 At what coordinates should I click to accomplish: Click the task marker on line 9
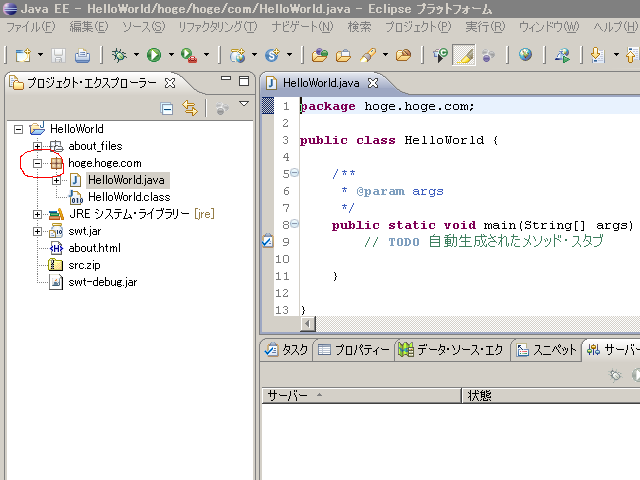tap(267, 241)
